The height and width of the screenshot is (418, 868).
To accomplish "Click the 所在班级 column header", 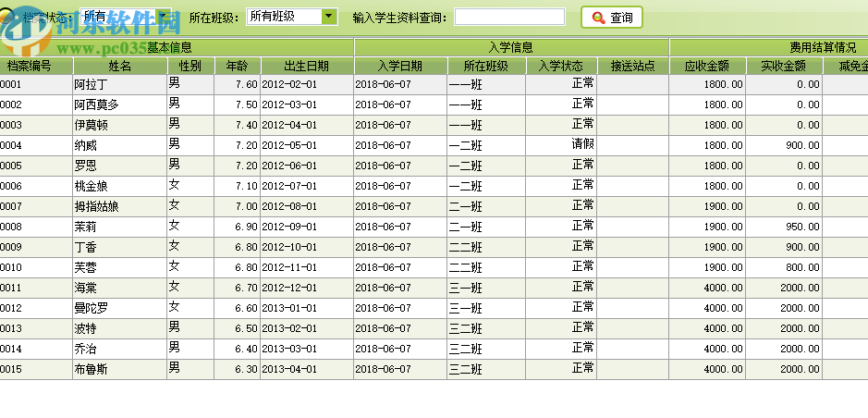I will (x=486, y=67).
